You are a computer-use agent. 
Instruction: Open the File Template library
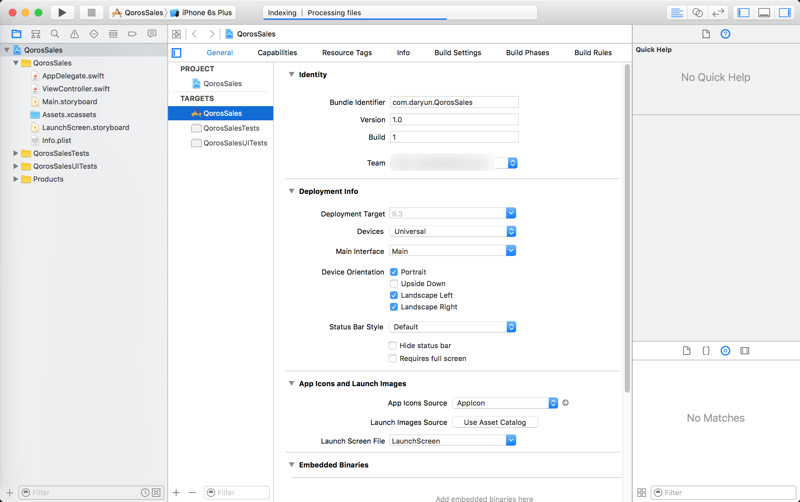click(687, 350)
